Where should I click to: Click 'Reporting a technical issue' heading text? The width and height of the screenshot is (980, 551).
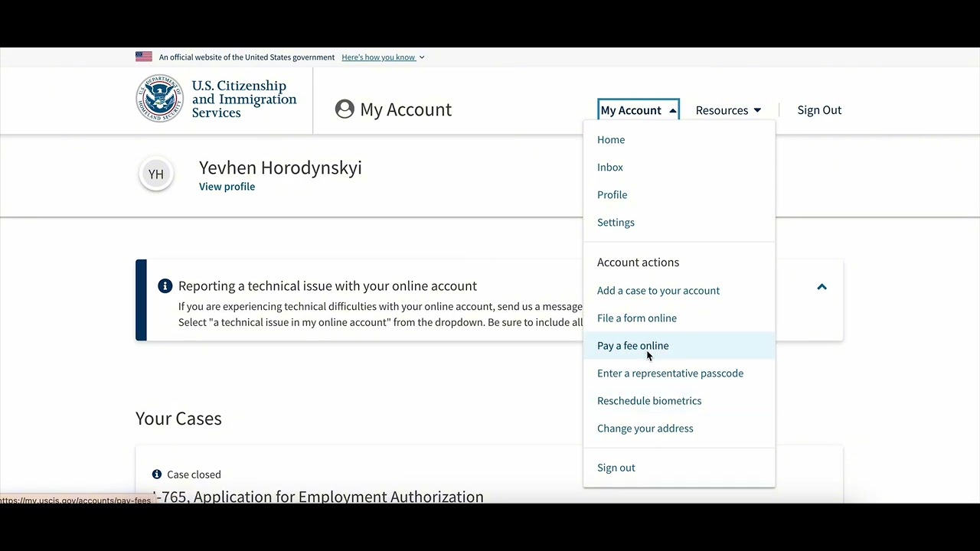(x=328, y=286)
